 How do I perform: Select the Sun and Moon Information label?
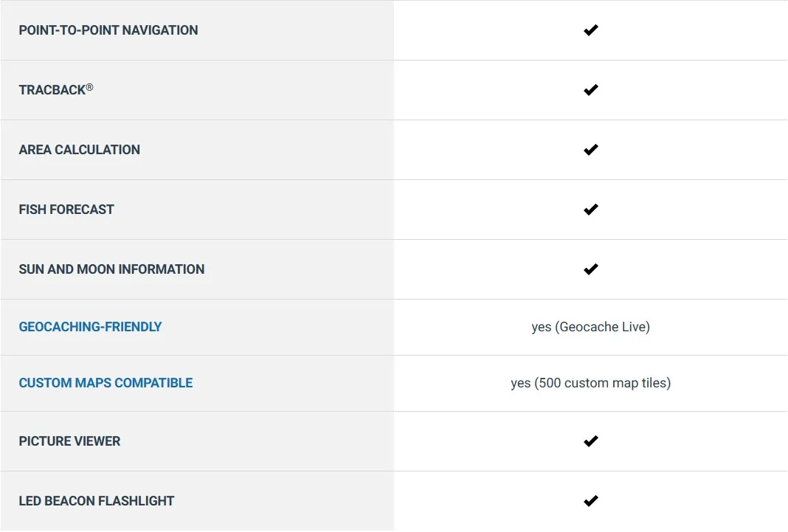(x=111, y=269)
